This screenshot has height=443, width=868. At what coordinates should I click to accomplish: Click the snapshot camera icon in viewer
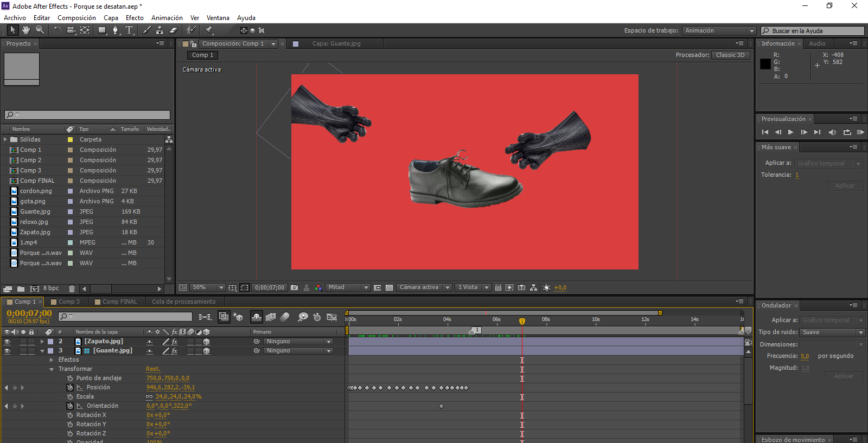(294, 288)
